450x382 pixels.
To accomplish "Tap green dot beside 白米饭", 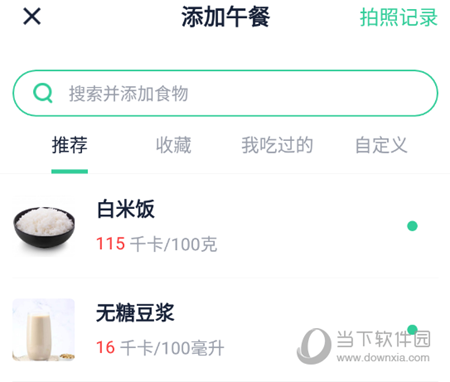I will (x=412, y=226).
